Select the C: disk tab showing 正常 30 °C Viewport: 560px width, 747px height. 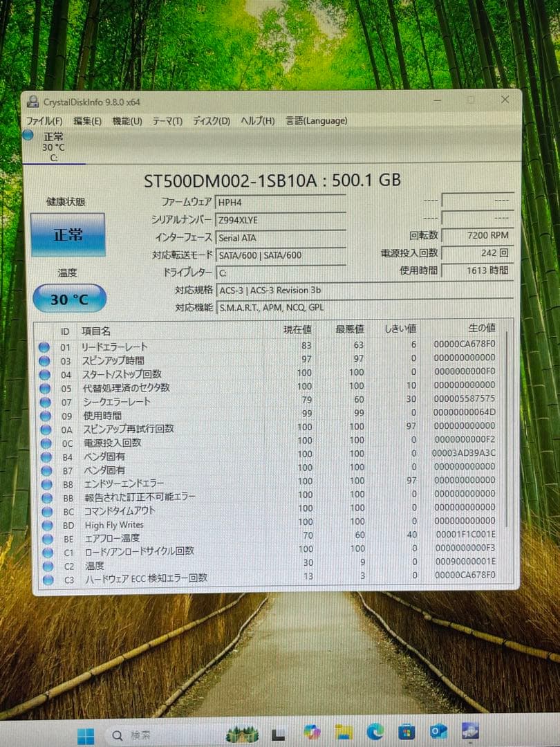[x=53, y=147]
